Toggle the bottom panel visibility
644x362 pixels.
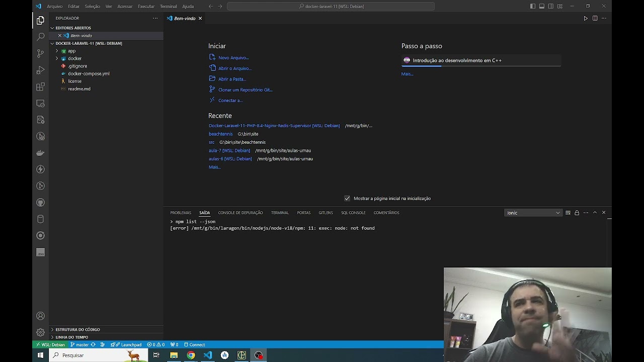[542, 6]
